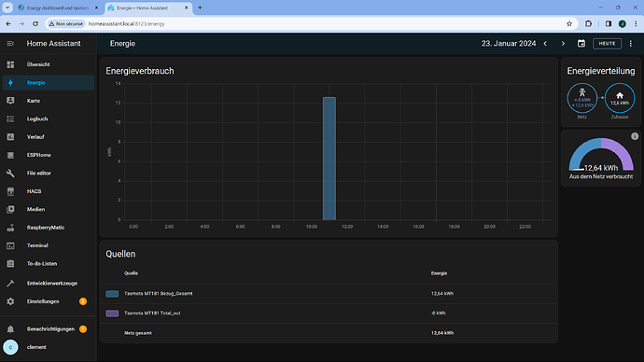
Task: Click the Logbuch sidebar label
Action: (37, 118)
